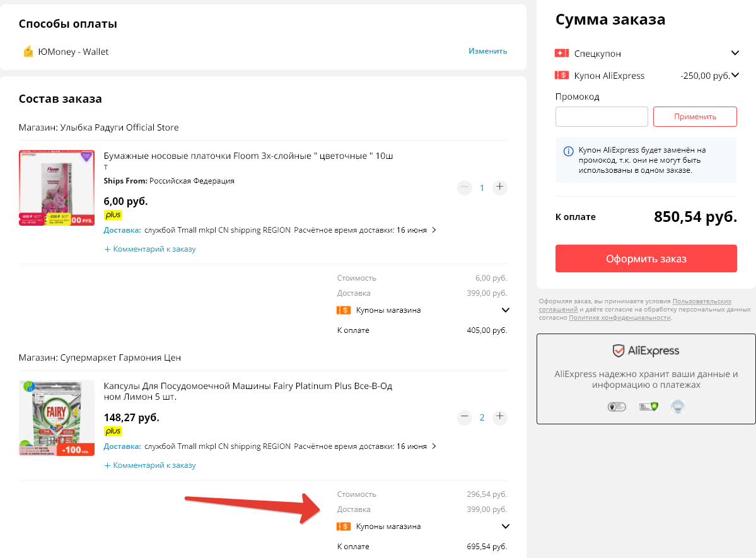Image resolution: width=756 pixels, height=558 pixels.
Task: Open the Политике конфиденциальности link
Action: [x=620, y=317]
